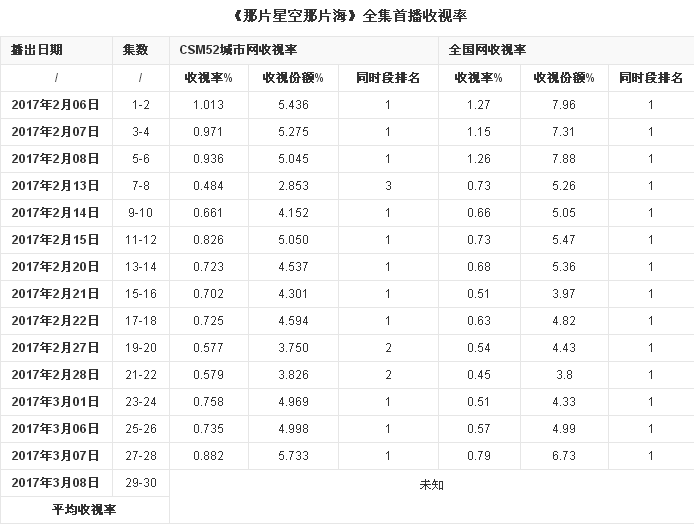
Task: Click national rating value 1.15
Action: pyautogui.click(x=479, y=132)
